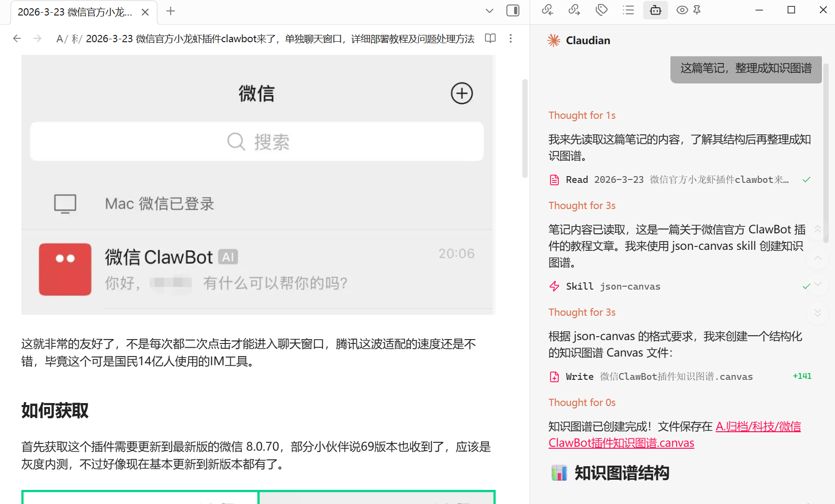Click the book icon next to the note title
Viewport: 835px width, 504px height.
tap(490, 39)
